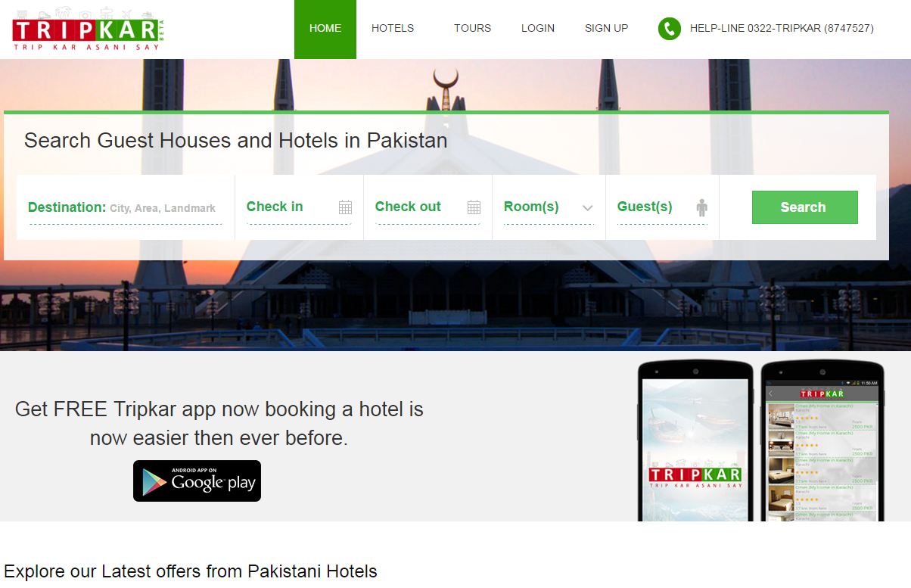Click the green phone help-line icon
Screen dimensions: 911x588
coord(670,29)
